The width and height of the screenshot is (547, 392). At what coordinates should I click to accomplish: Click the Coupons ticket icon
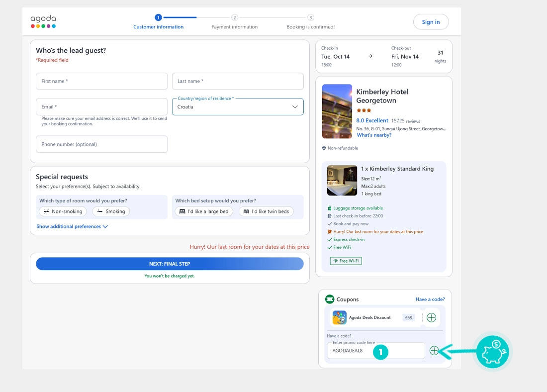pos(330,299)
